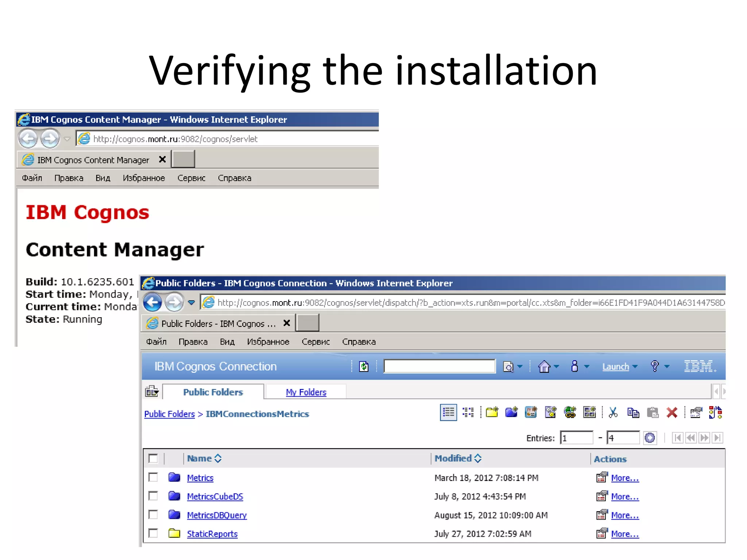This screenshot has width=747, height=560.
Task: Open Set Properties icon in folder toolbar
Action: pos(696,413)
